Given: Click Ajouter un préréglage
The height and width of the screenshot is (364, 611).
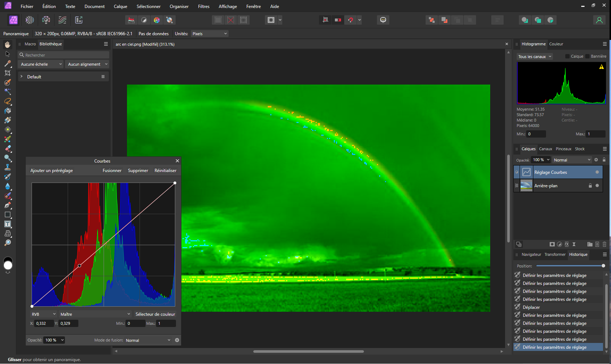Looking at the screenshot, I should (x=52, y=171).
